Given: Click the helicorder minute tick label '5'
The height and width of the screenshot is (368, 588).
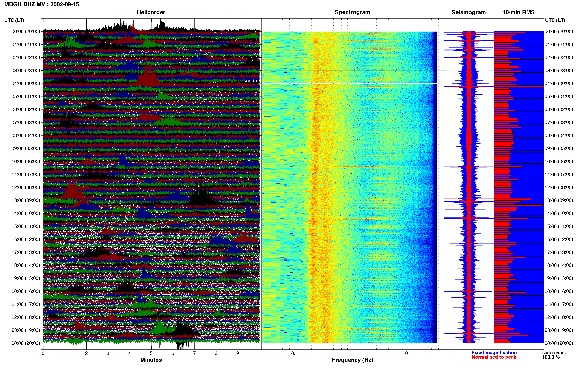Looking at the screenshot, I should pos(151,353).
